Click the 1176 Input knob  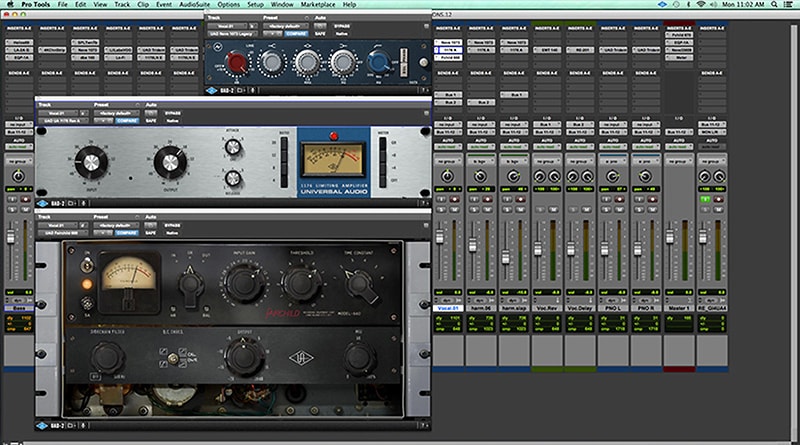(x=91, y=163)
